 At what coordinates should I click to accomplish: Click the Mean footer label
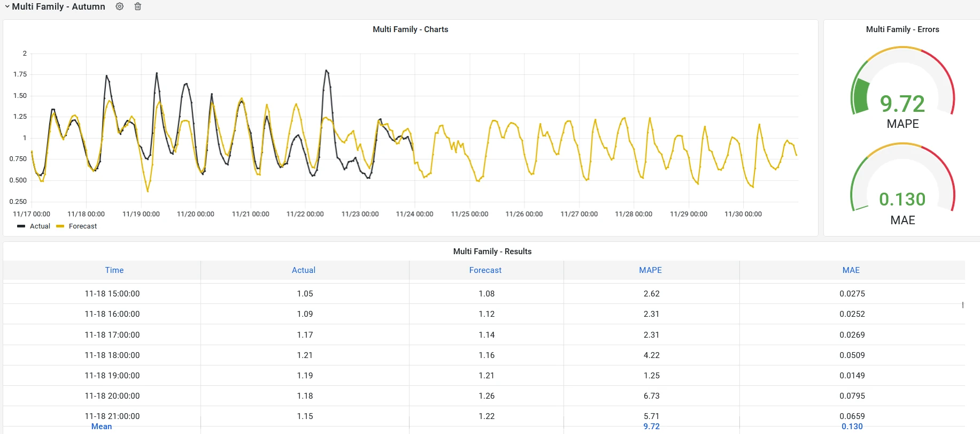102,427
